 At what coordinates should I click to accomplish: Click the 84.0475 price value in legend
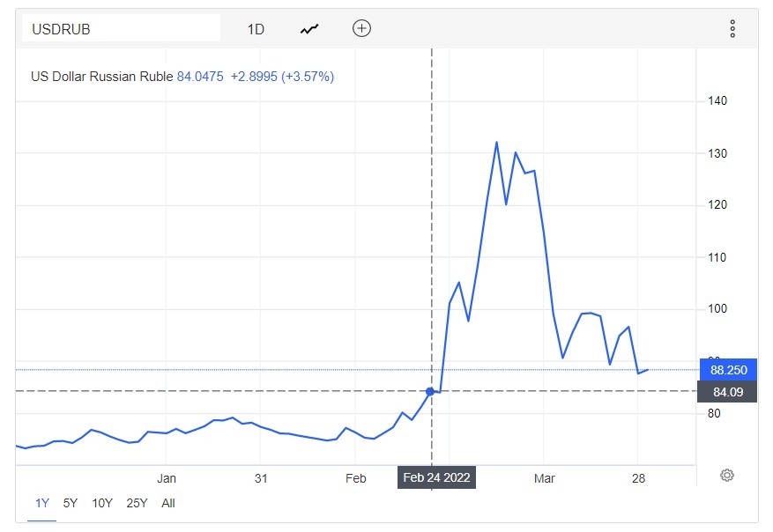tap(201, 77)
